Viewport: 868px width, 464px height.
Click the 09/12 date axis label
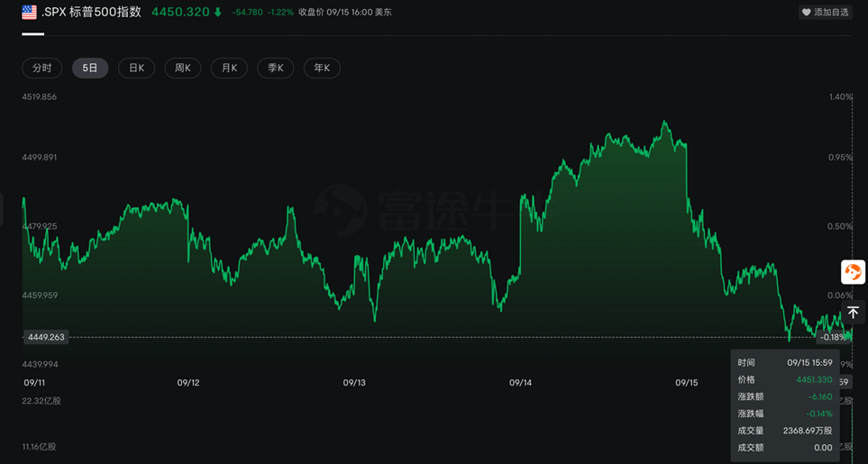click(188, 383)
